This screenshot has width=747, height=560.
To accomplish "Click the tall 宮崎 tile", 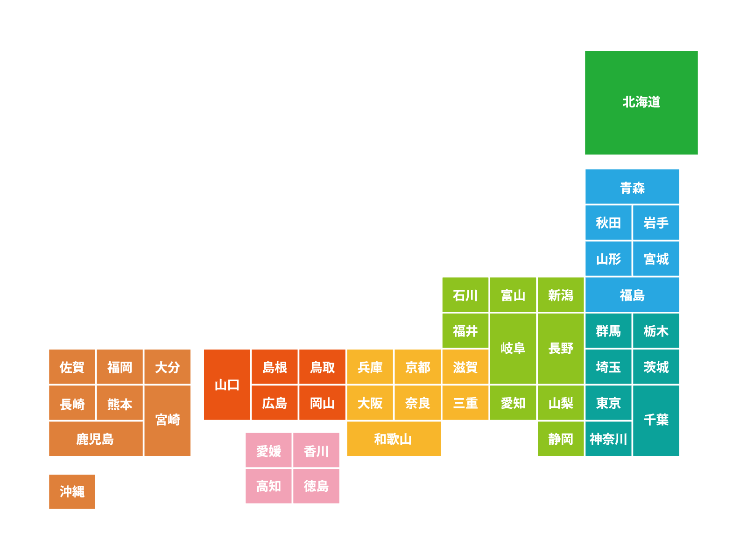I will 168,420.
